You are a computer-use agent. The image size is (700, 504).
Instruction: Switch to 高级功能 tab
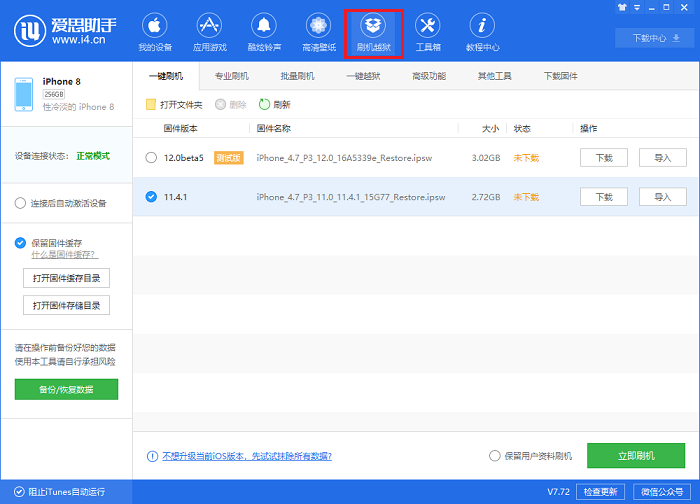click(429, 76)
